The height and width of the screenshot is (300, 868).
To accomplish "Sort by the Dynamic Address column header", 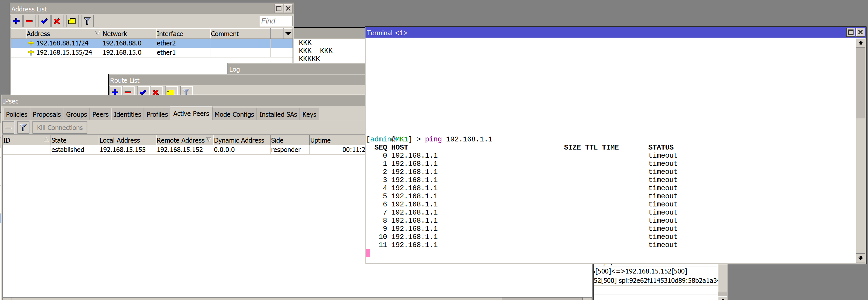I will point(242,141).
